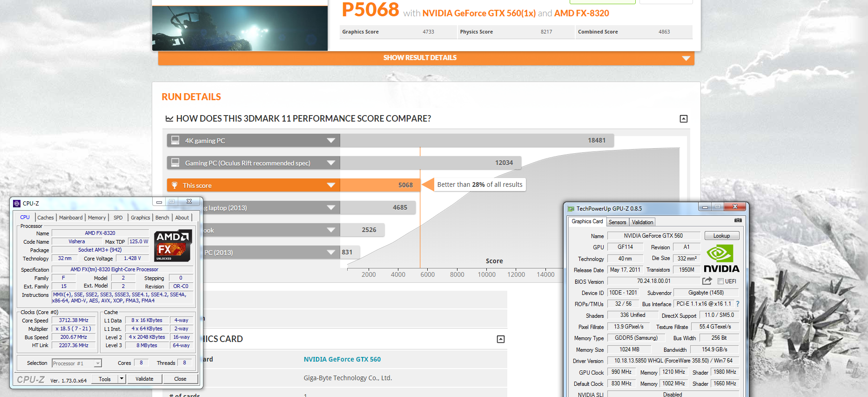Open the SPD tab in CPU-Z
The height and width of the screenshot is (397, 868).
[x=118, y=218]
